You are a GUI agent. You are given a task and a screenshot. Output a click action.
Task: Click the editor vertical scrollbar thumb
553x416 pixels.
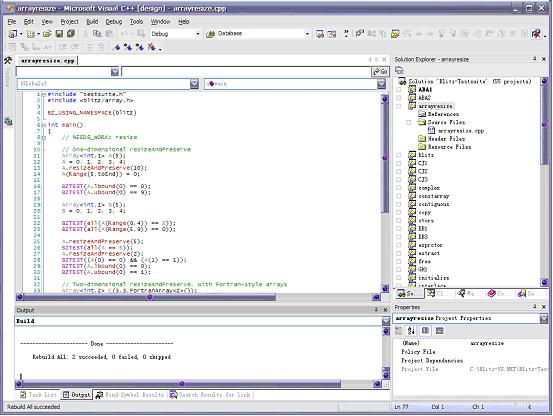[x=384, y=157]
